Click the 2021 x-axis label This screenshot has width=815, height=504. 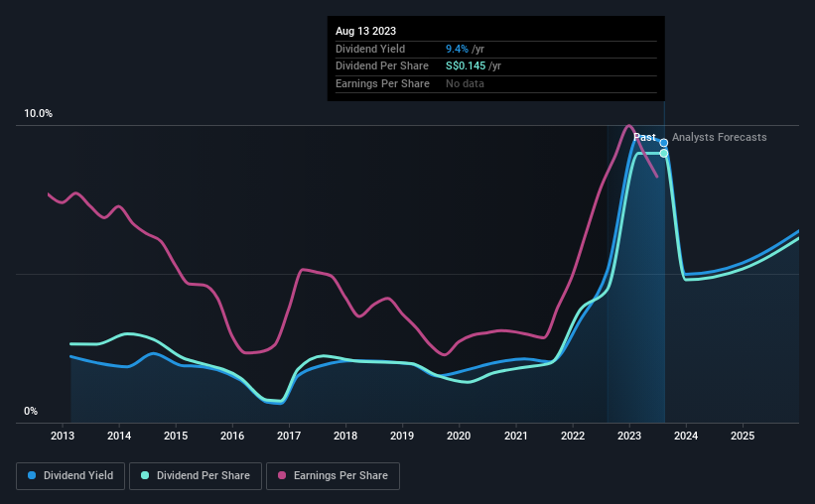click(x=516, y=436)
